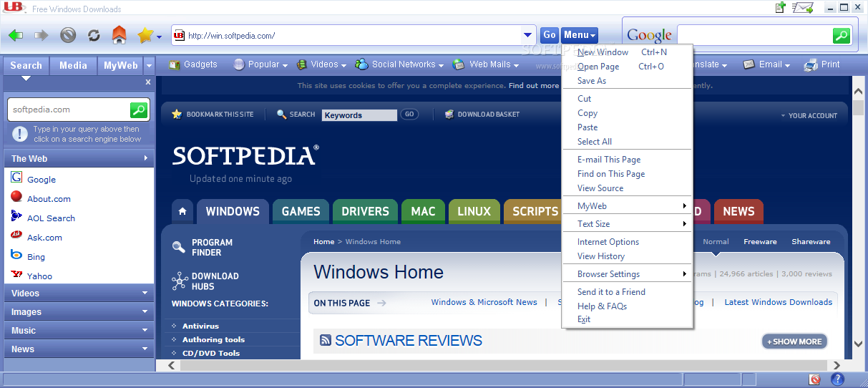Click the mail envelope icon in the title bar
This screenshot has width=868, height=388.
click(x=804, y=8)
